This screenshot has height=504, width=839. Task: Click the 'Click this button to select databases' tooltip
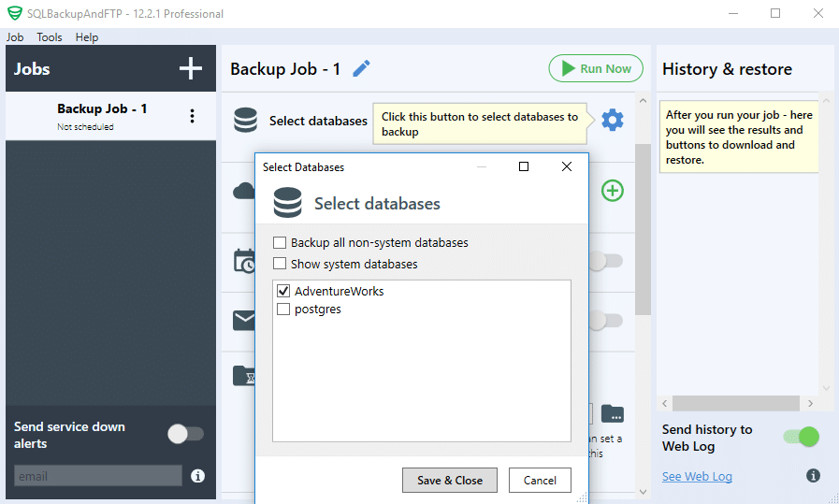(x=480, y=124)
